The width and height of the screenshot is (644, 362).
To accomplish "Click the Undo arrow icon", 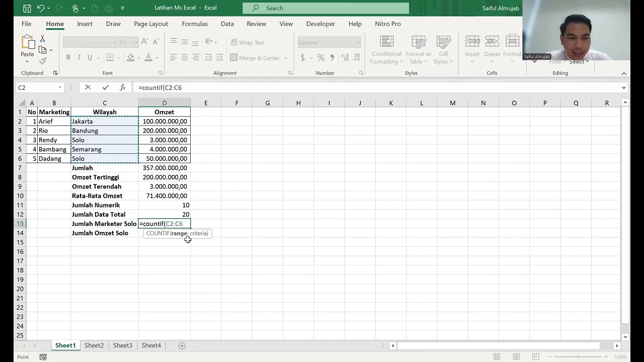I will (41, 8).
